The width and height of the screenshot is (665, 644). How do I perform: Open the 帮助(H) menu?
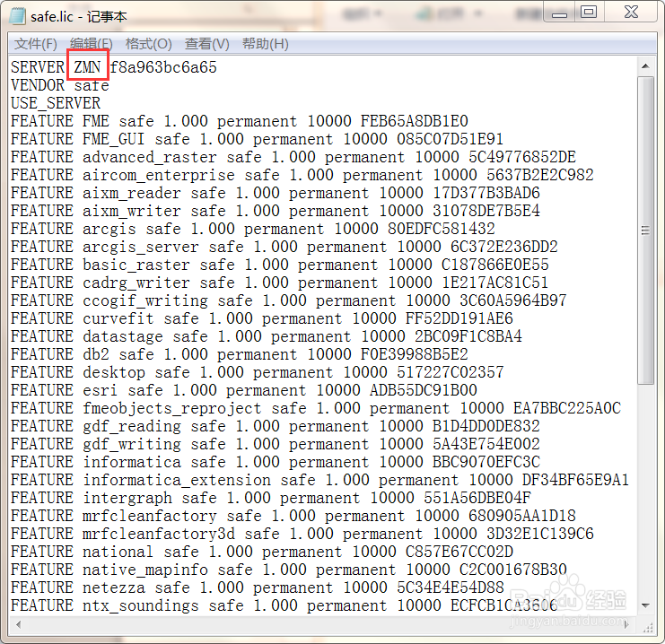coord(265,44)
